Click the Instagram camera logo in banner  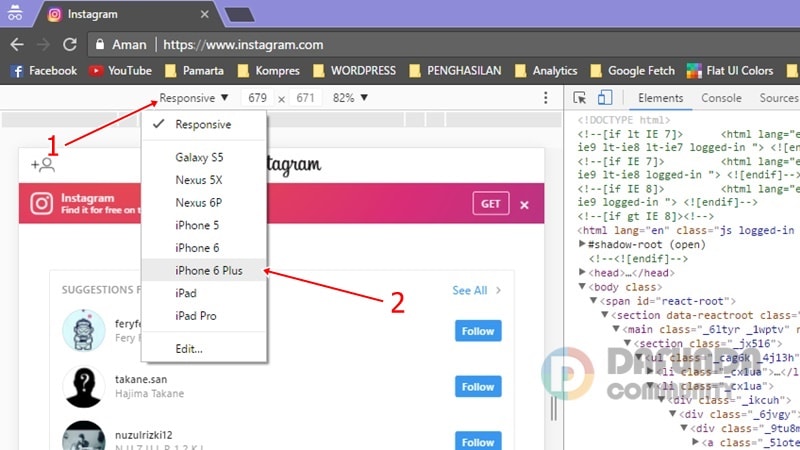click(41, 204)
